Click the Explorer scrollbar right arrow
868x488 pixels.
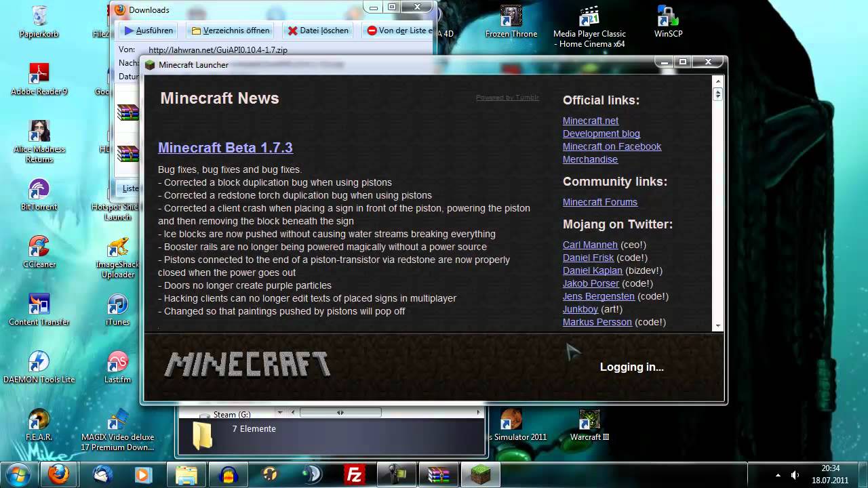(x=478, y=412)
